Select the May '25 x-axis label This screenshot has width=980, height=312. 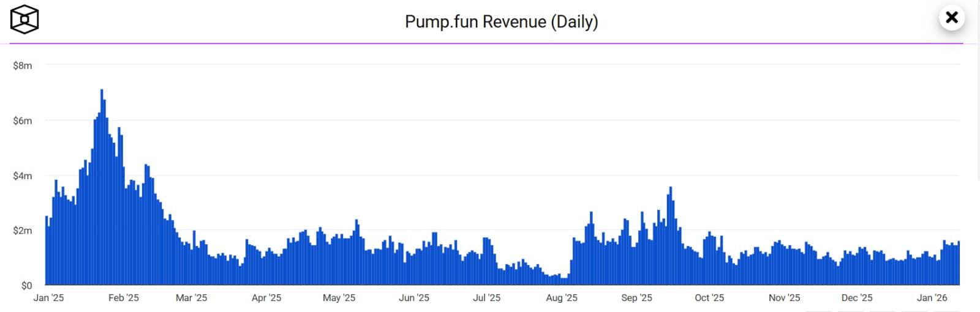(339, 298)
